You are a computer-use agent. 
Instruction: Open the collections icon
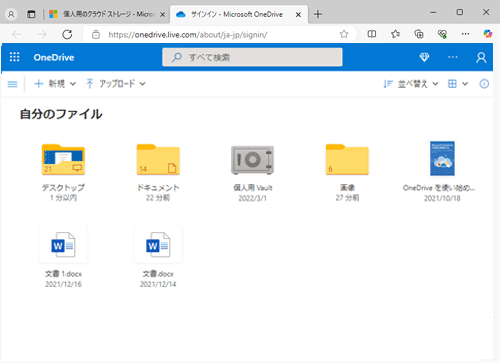419,34
